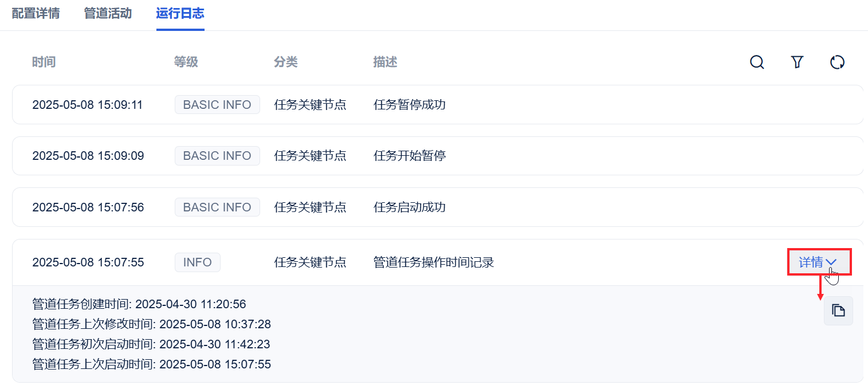This screenshot has width=868, height=389.
Task: Click the refresh logs icon
Action: (x=837, y=62)
